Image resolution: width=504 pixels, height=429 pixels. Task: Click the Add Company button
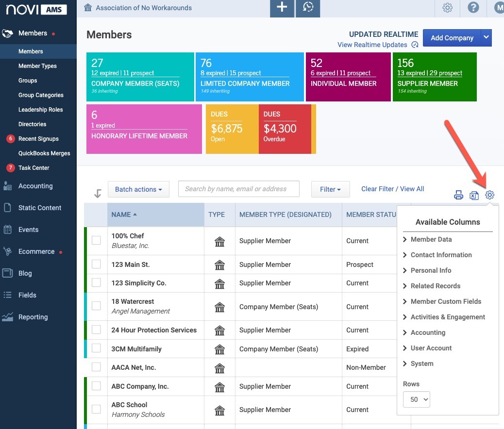click(452, 38)
